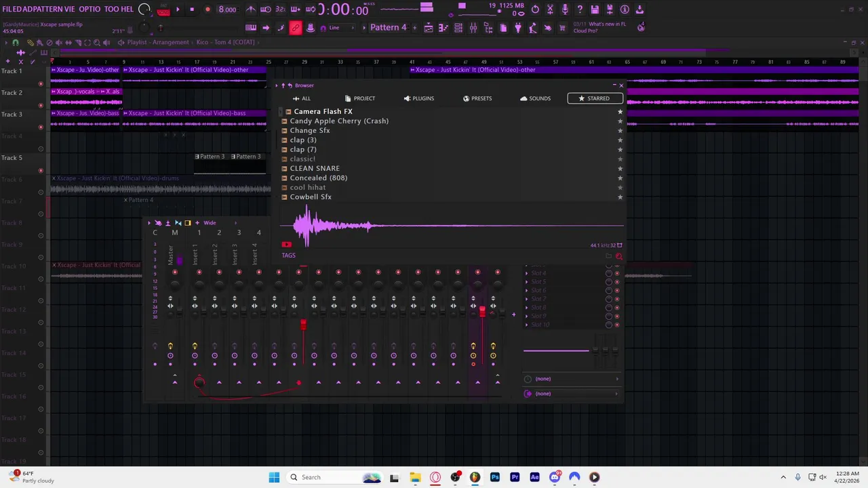Select the CLEAN SNARE sample
The width and height of the screenshot is (868, 488).
click(x=315, y=168)
